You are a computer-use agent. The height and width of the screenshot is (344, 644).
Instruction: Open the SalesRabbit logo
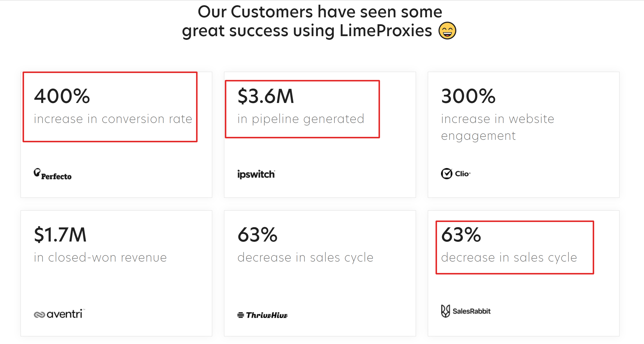tap(466, 311)
